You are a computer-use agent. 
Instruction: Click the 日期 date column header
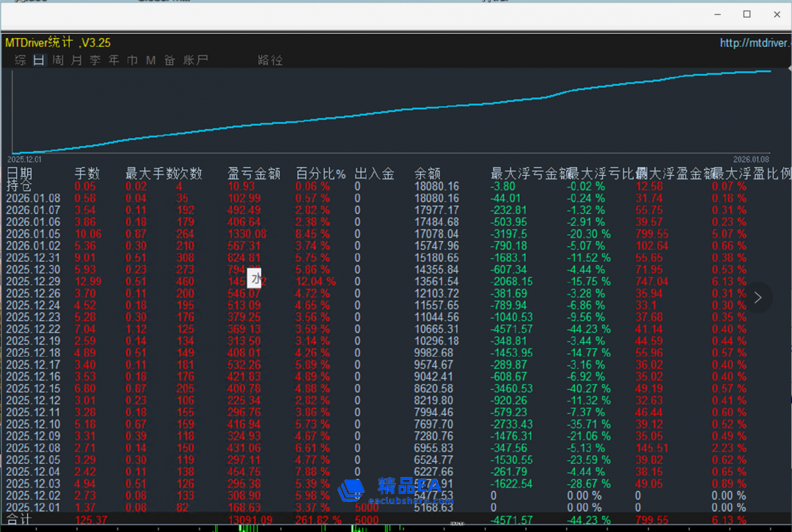coord(20,174)
